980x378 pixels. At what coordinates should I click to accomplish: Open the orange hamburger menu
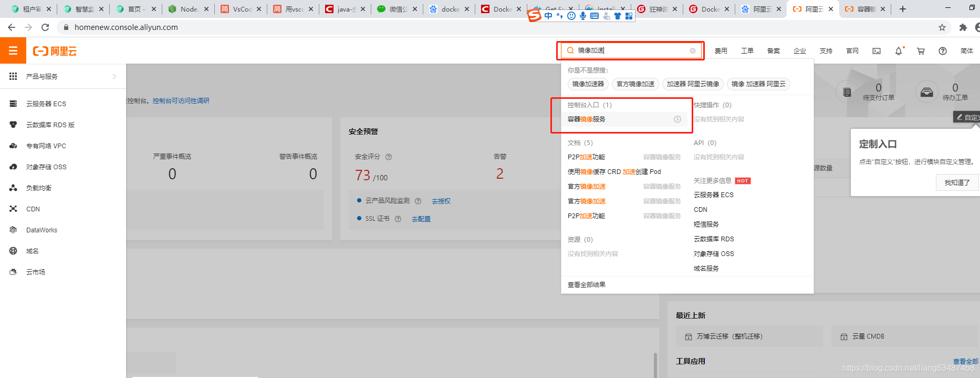click(x=13, y=51)
